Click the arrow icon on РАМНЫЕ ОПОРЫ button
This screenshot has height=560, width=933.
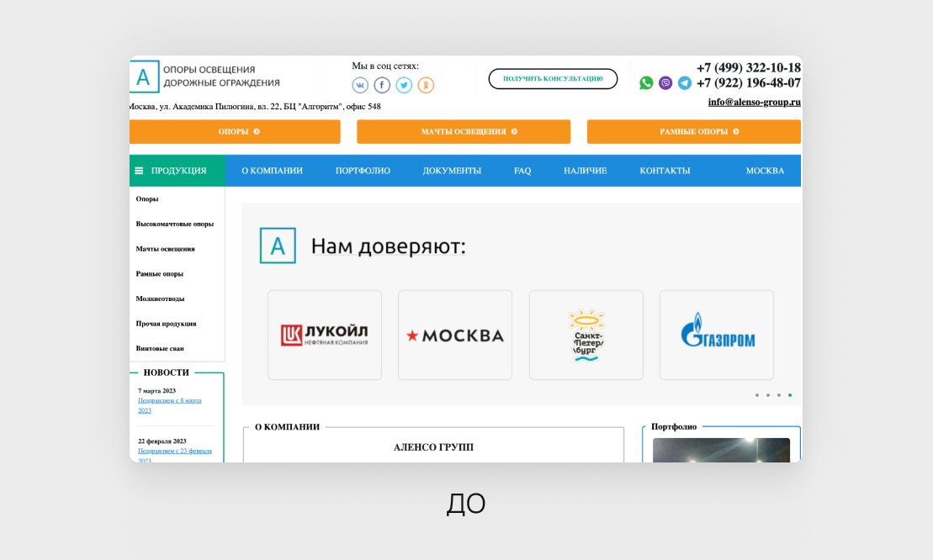pyautogui.click(x=736, y=131)
